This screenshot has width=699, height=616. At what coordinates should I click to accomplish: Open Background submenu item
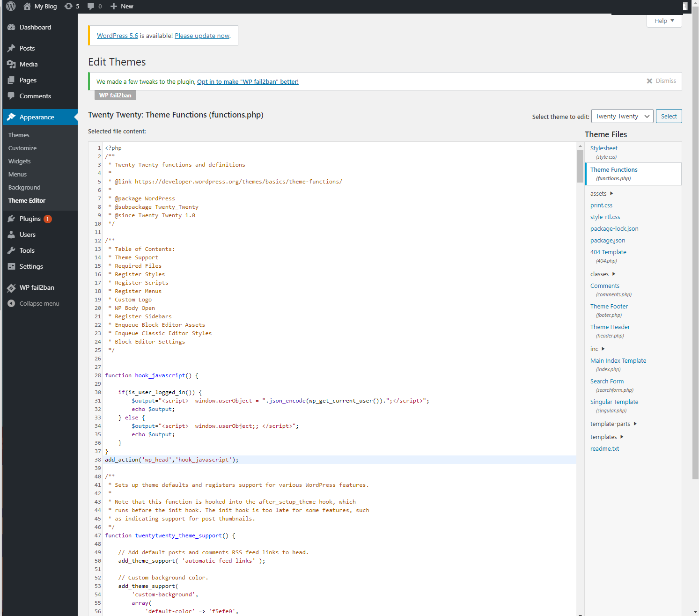coord(24,187)
